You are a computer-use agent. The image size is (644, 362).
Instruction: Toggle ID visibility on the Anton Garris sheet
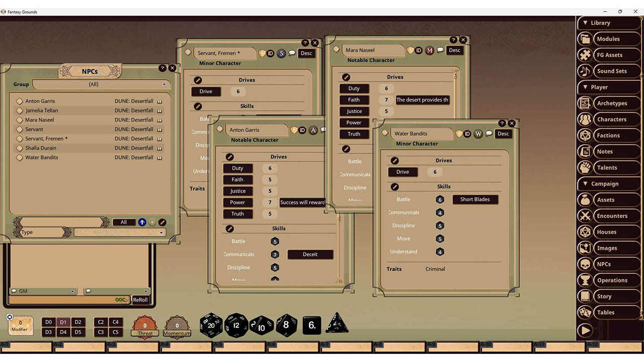click(x=302, y=130)
